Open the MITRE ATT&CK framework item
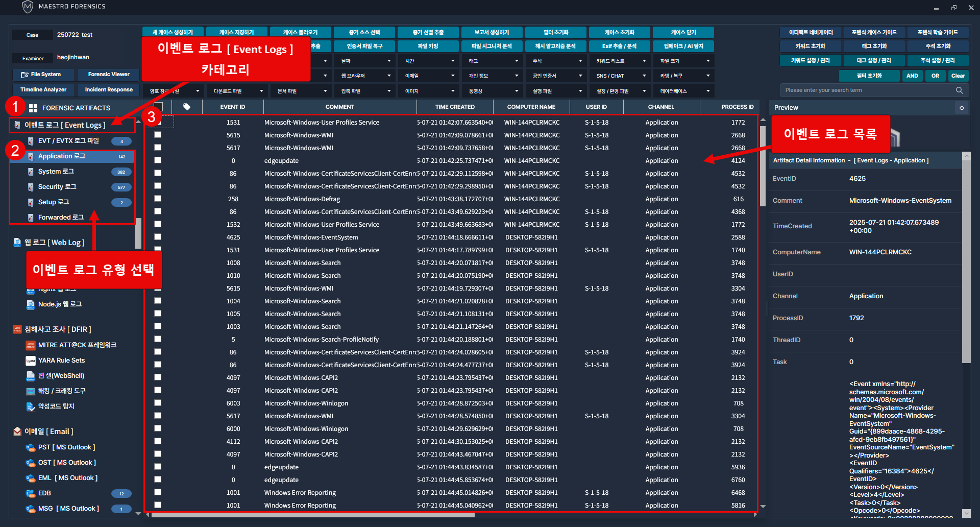Viewport: 980px width, 527px height. tap(77, 345)
